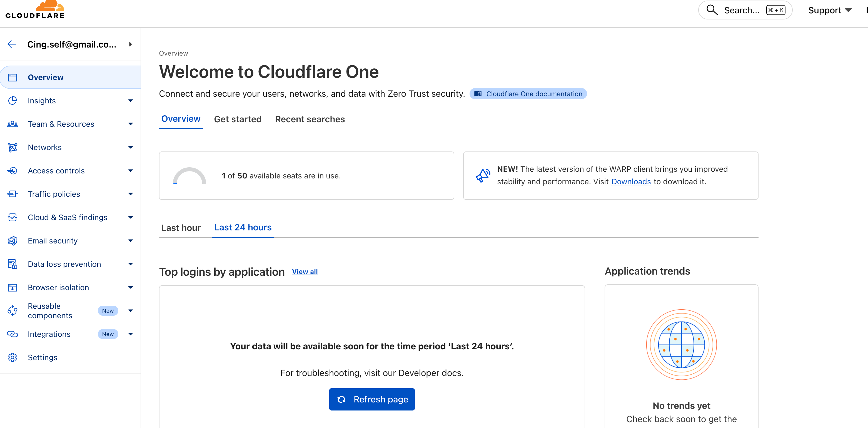
Task: Click the Email security envelope icon
Action: 13,241
